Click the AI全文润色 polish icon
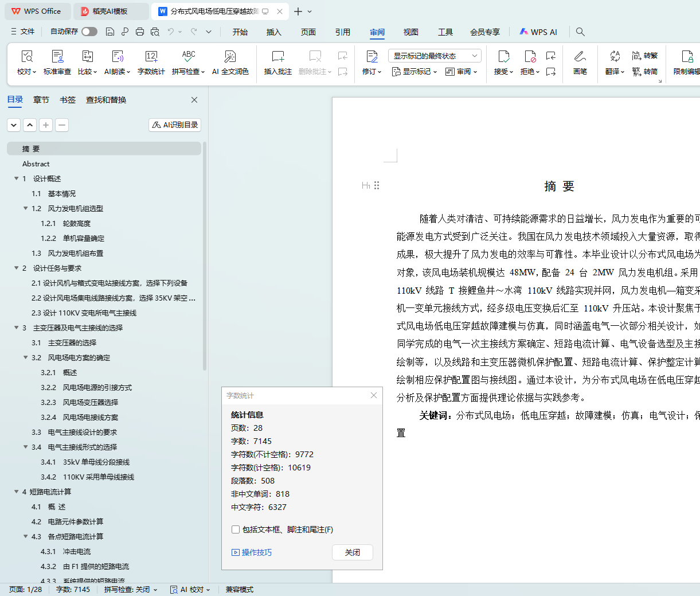 (x=230, y=57)
